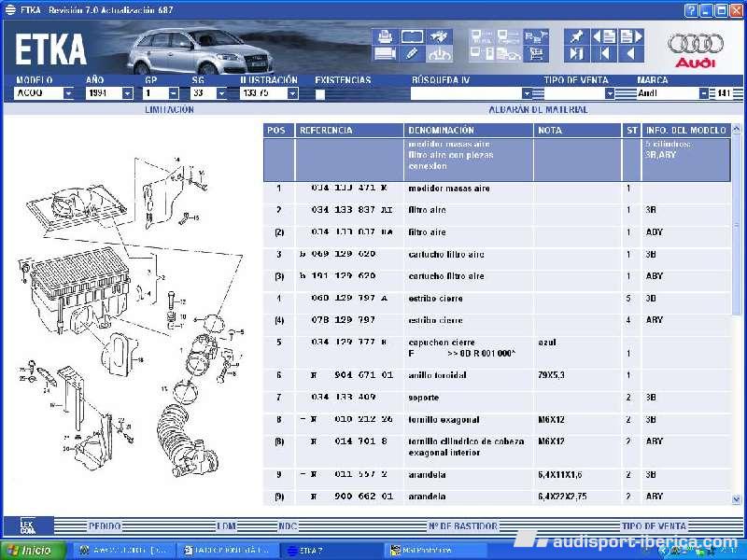Open the GP dropdown

[174, 93]
